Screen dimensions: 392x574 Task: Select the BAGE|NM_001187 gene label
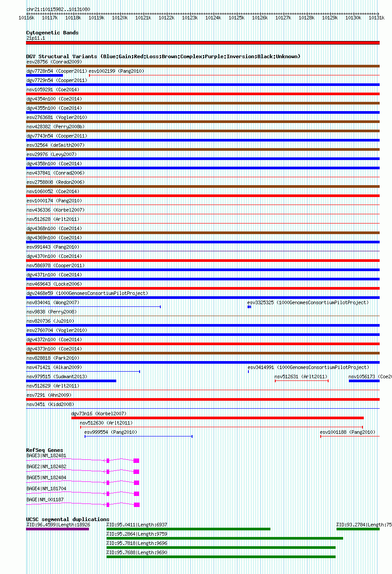click(45, 500)
